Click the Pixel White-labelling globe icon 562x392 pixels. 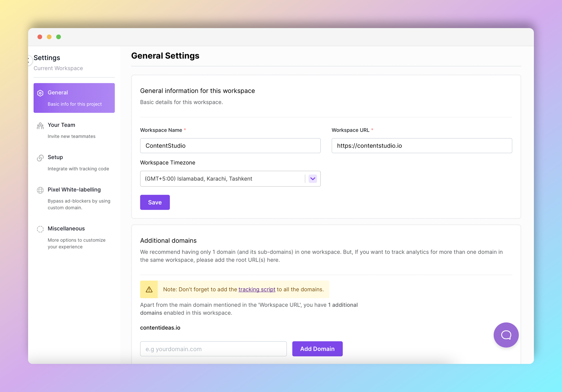click(x=40, y=190)
